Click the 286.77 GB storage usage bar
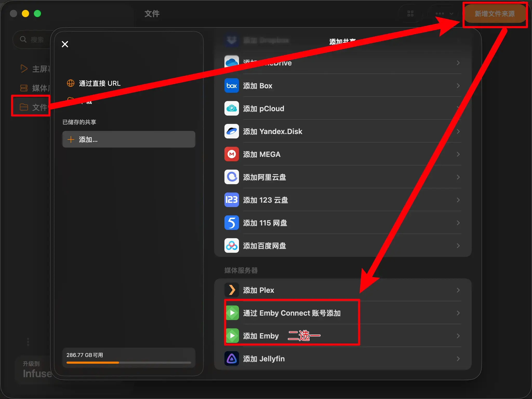The width and height of the screenshot is (532, 399). point(129,362)
